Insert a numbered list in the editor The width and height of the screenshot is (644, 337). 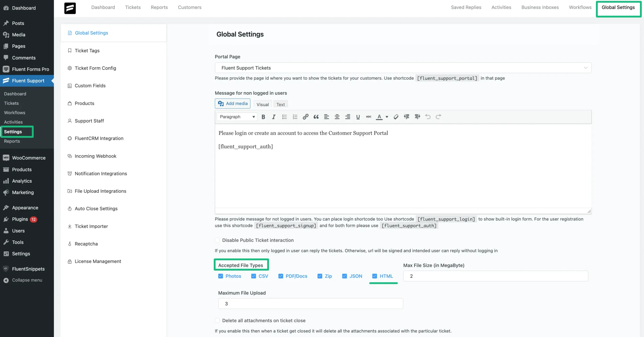tap(295, 117)
